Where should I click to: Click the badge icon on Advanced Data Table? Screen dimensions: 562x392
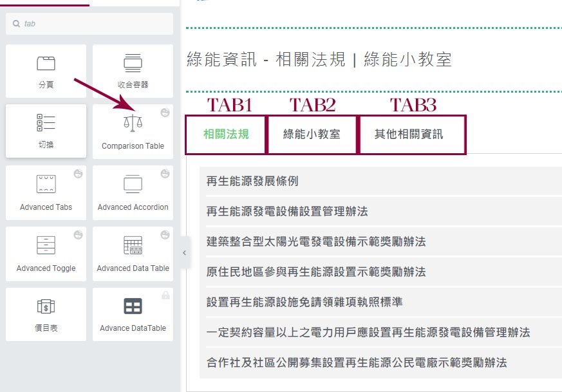[x=165, y=235]
